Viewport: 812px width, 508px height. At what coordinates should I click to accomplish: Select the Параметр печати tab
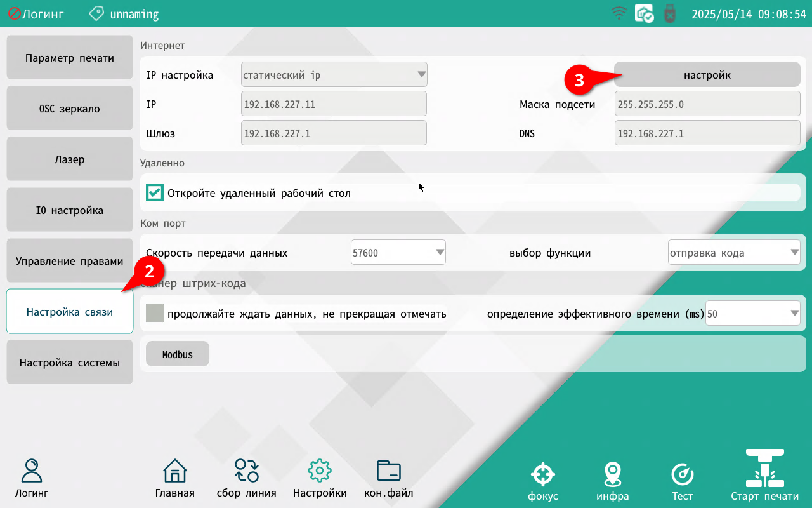[70, 58]
